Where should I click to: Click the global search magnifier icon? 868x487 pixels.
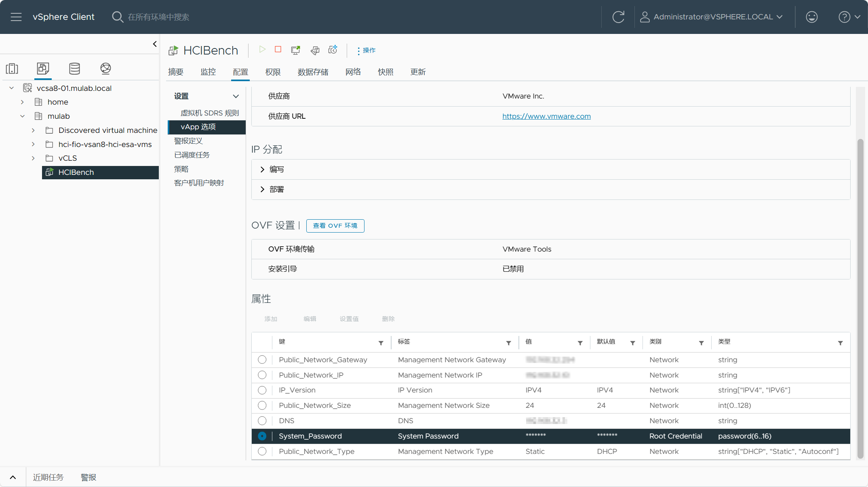(117, 17)
